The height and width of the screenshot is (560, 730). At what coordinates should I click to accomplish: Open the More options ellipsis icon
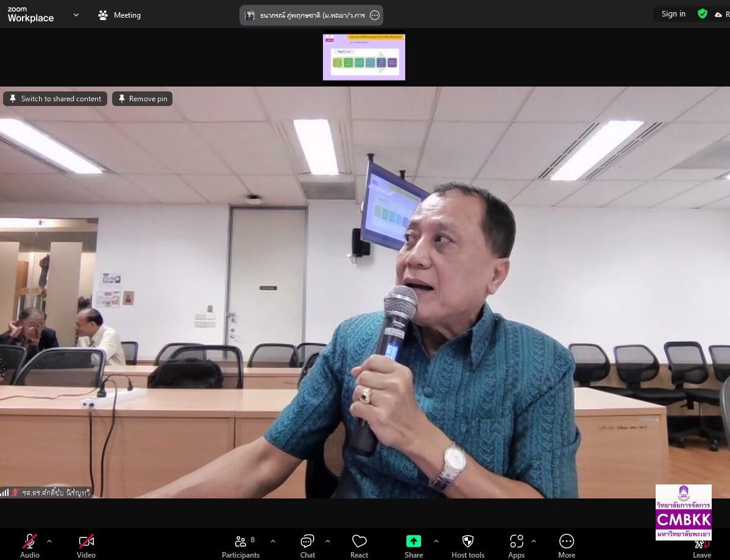click(x=567, y=541)
